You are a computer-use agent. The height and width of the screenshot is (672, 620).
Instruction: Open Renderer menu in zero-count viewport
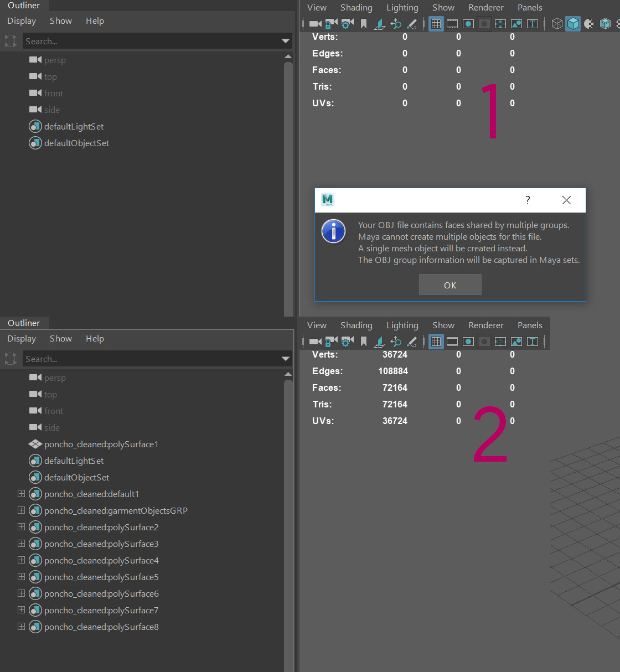pyautogui.click(x=486, y=8)
